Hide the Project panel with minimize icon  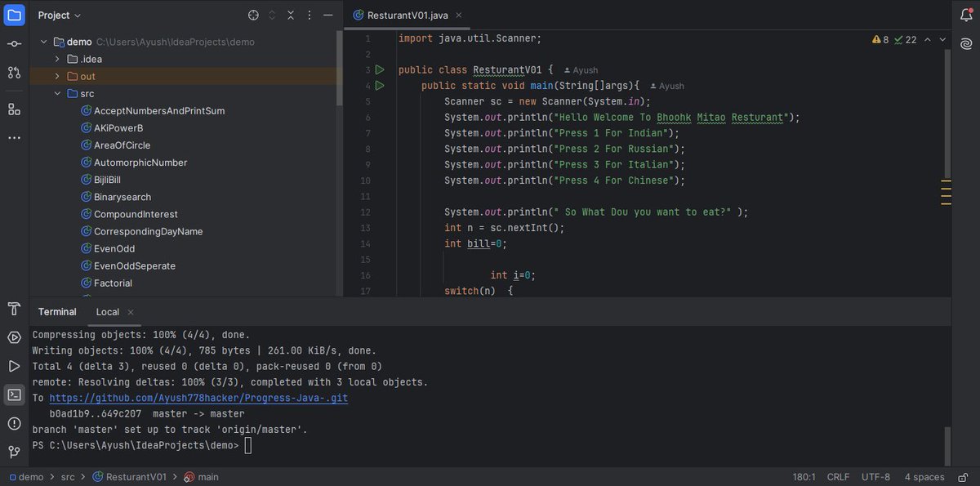(327, 15)
